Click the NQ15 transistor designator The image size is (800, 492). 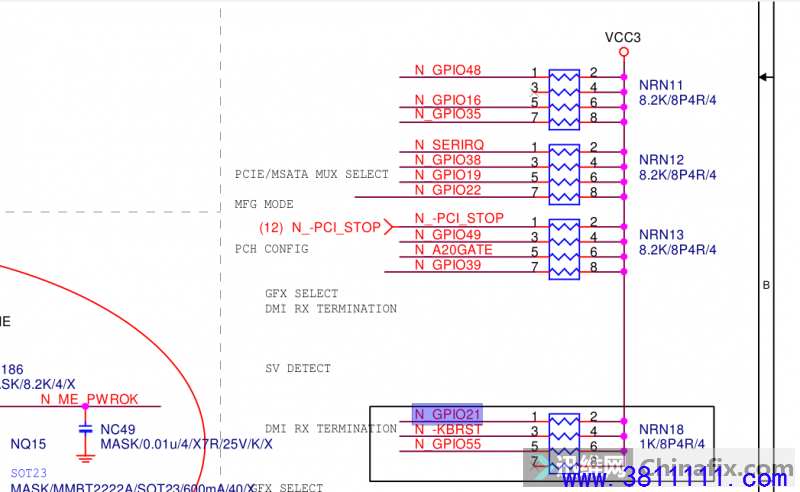pyautogui.click(x=28, y=444)
